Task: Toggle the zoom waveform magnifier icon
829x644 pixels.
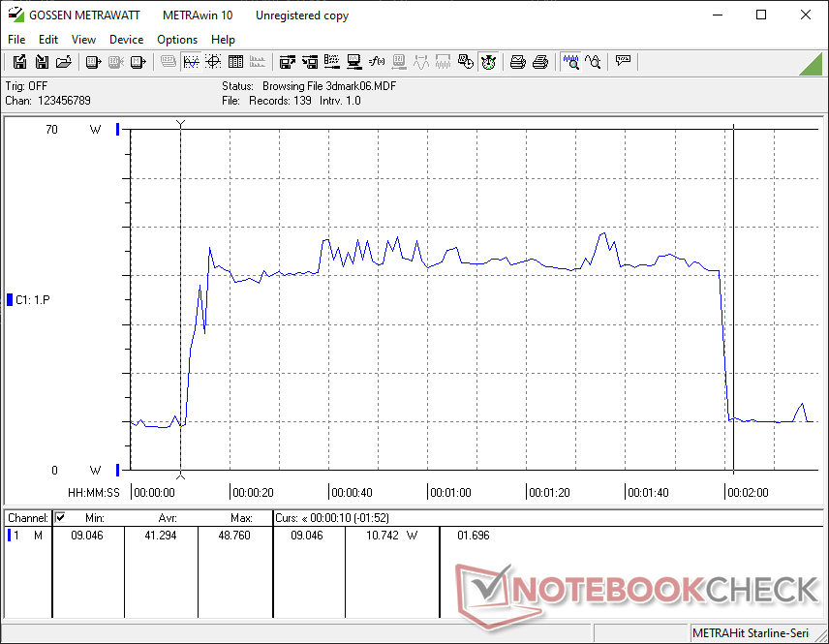Action: (x=571, y=62)
